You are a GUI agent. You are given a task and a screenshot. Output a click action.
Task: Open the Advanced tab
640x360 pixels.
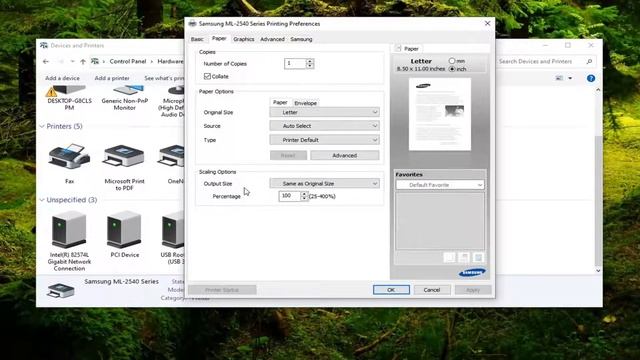(x=272, y=39)
